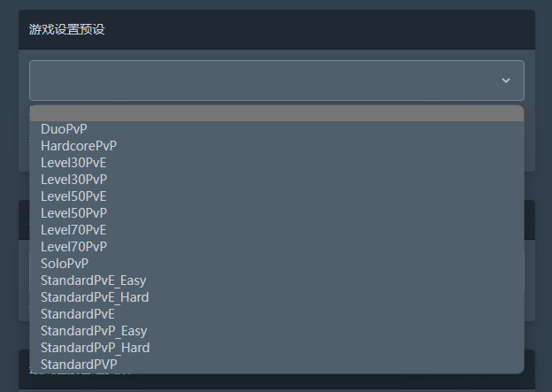Select the Level50PvE preset
This screenshot has height=392, width=552.
(x=277, y=196)
